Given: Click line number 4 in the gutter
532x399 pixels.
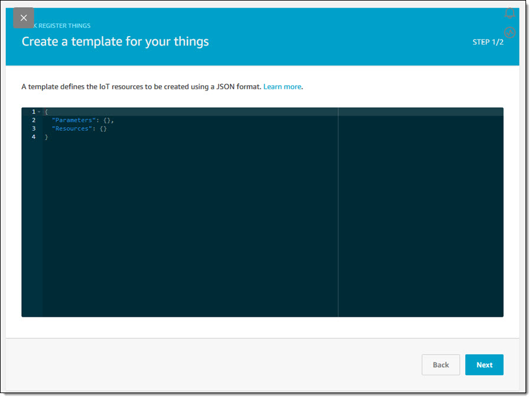Looking at the screenshot, I should pos(33,137).
